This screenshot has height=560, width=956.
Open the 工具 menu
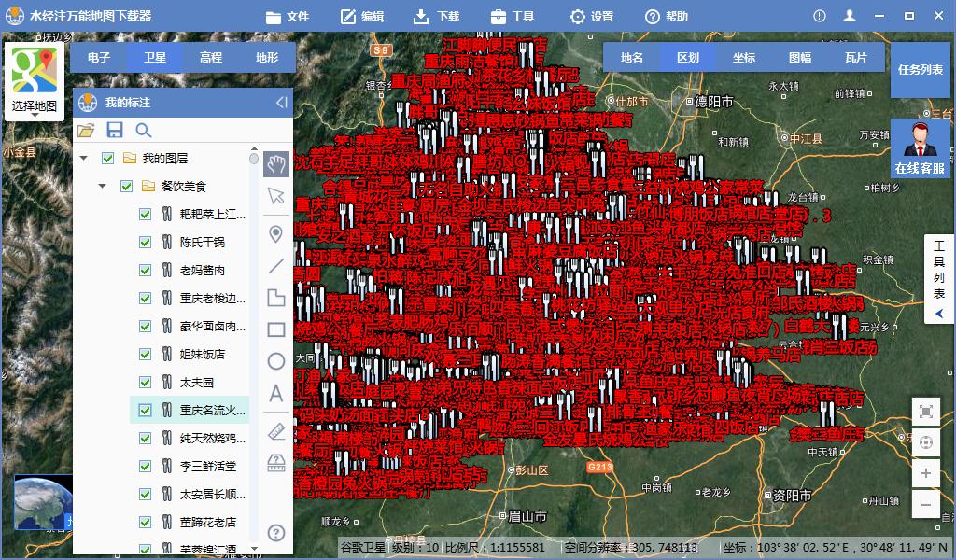[512, 17]
